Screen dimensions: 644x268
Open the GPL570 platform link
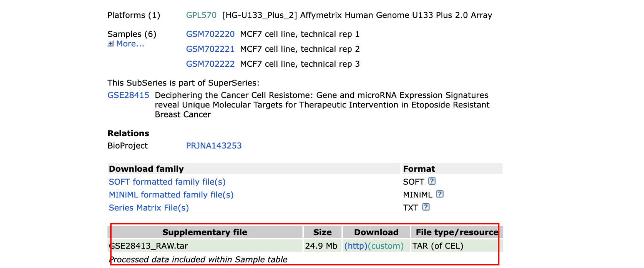(201, 15)
